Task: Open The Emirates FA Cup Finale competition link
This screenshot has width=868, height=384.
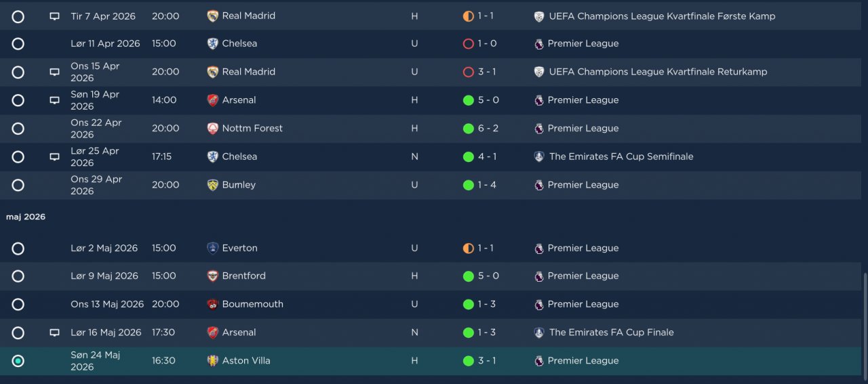Action: pyautogui.click(x=611, y=333)
